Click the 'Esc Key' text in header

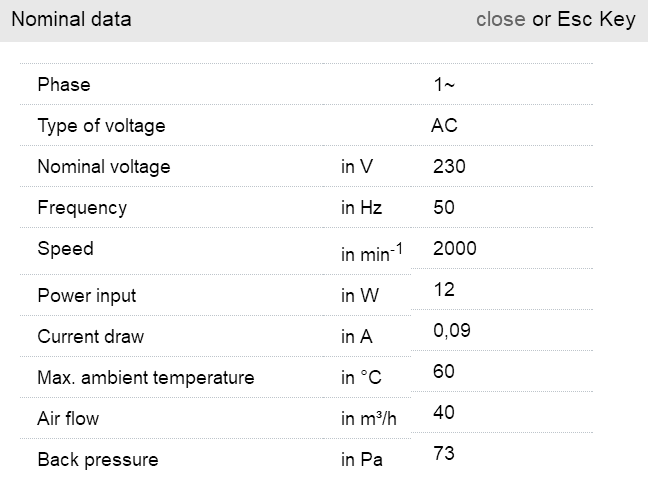[595, 19]
